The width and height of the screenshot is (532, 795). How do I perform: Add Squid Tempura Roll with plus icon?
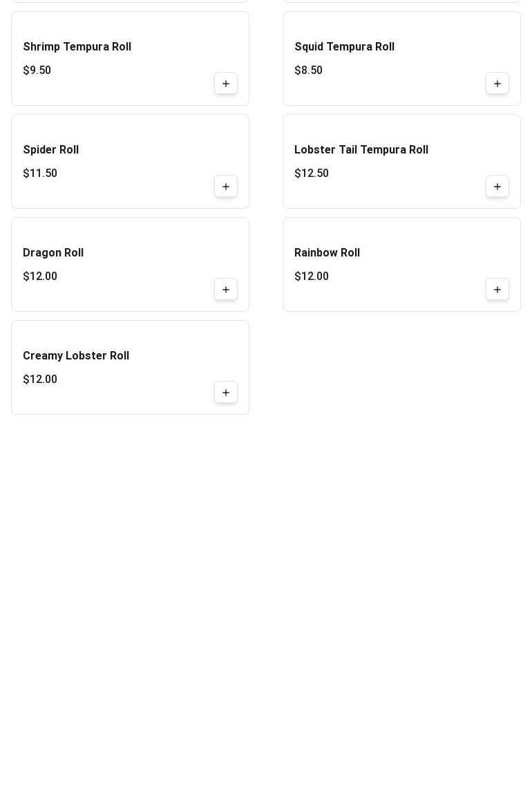click(x=497, y=83)
